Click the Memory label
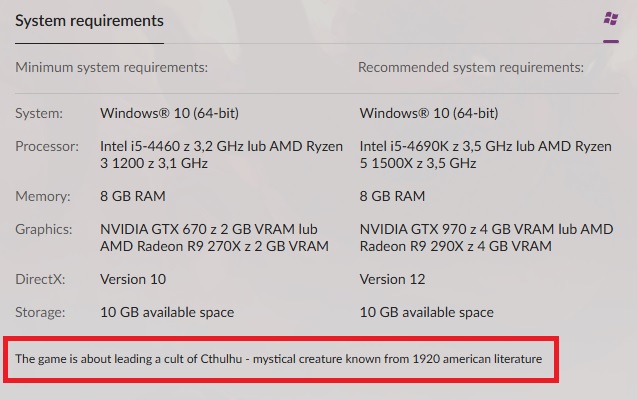The width and height of the screenshot is (637, 400). [x=43, y=196]
